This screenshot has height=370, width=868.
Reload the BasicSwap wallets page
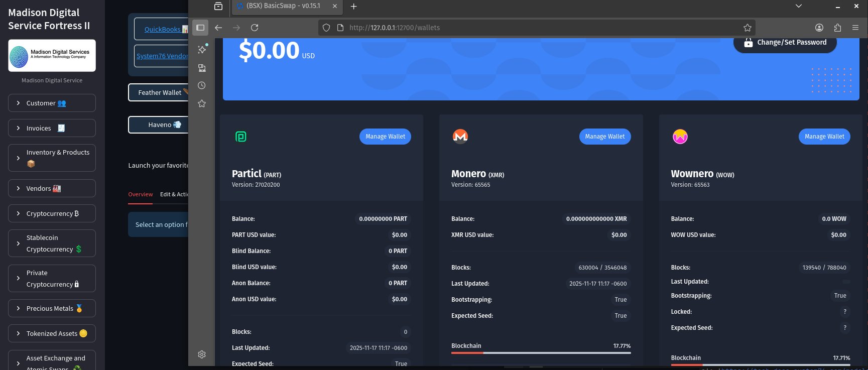255,28
